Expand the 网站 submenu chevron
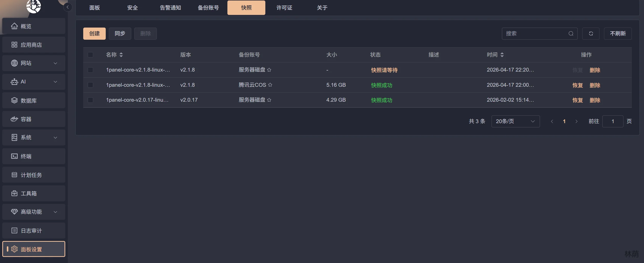This screenshot has width=644, height=263. pyautogui.click(x=55, y=63)
